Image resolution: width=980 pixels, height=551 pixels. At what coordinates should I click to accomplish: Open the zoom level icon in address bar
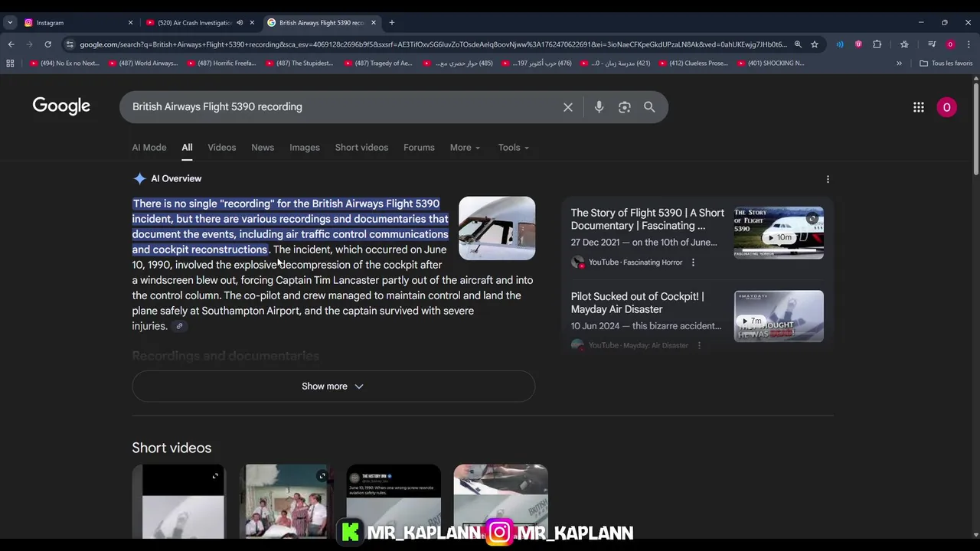click(x=798, y=44)
